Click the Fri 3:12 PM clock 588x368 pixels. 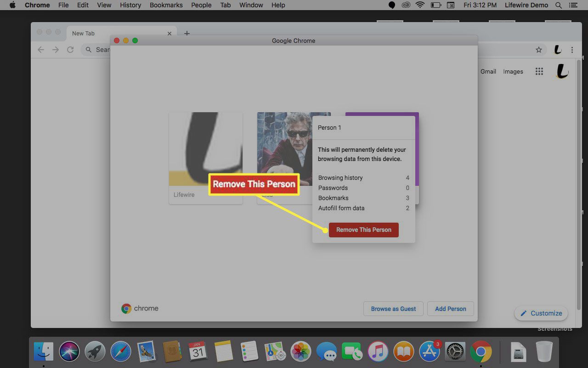(481, 5)
